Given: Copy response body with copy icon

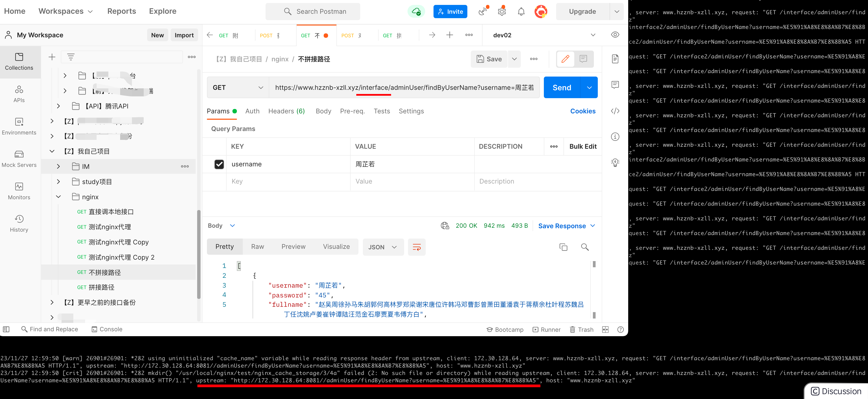Looking at the screenshot, I should 563,247.
